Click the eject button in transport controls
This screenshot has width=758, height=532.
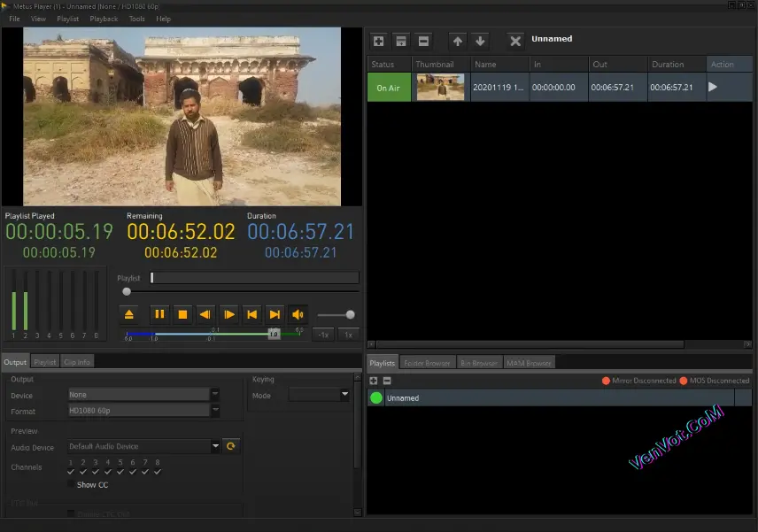tap(129, 314)
